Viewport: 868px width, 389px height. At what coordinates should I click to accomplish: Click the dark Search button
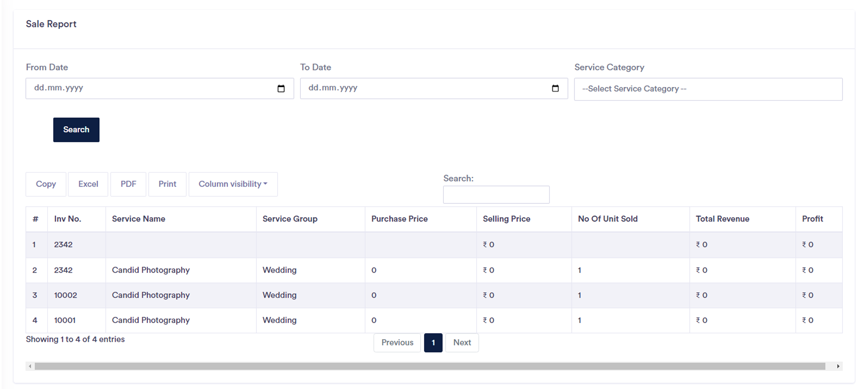tap(76, 129)
